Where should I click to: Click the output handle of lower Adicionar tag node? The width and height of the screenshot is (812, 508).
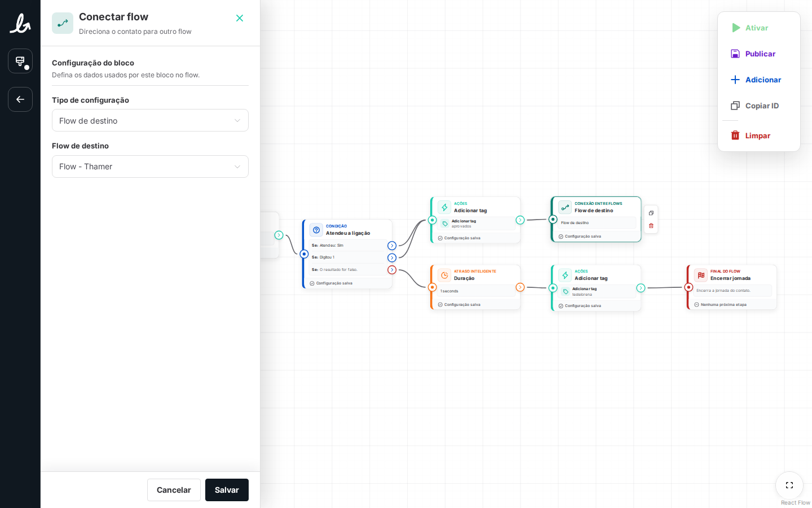[x=641, y=288]
